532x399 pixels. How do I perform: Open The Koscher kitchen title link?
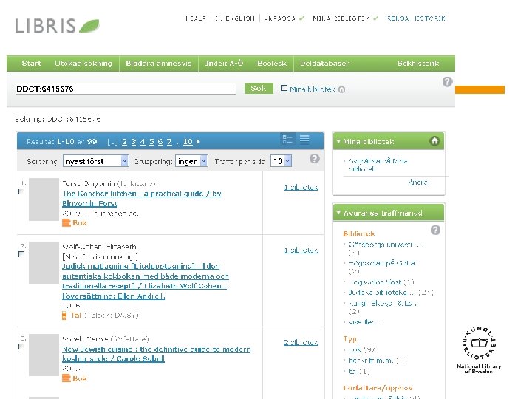141,198
